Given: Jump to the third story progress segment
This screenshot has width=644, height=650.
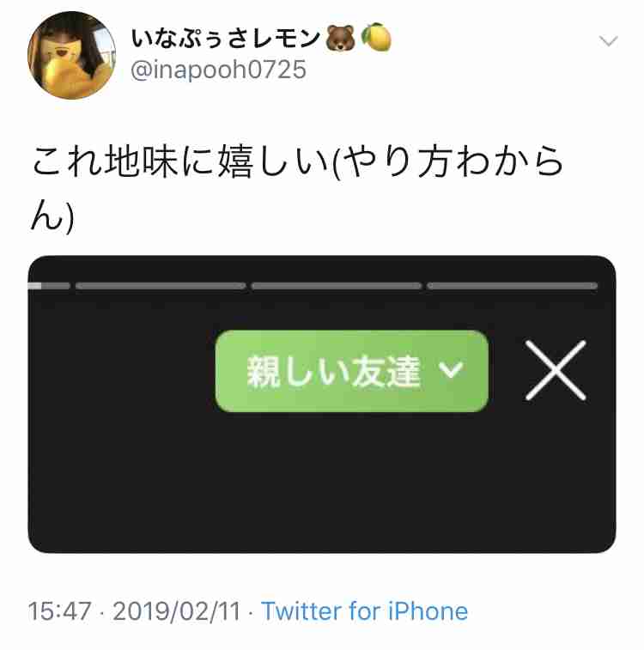Looking at the screenshot, I should (x=336, y=286).
